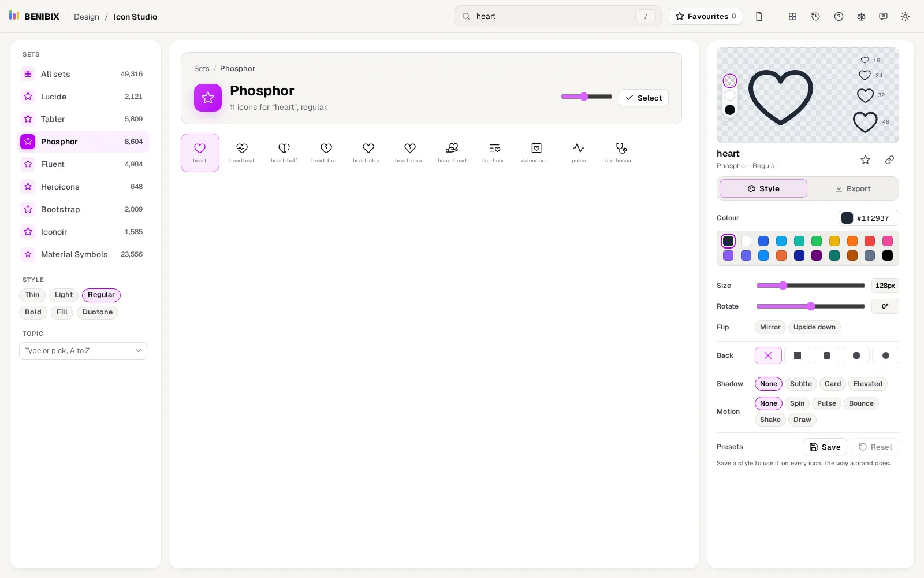Follow the Sets breadcrumb link
The height and width of the screenshot is (578, 924).
pyautogui.click(x=202, y=68)
